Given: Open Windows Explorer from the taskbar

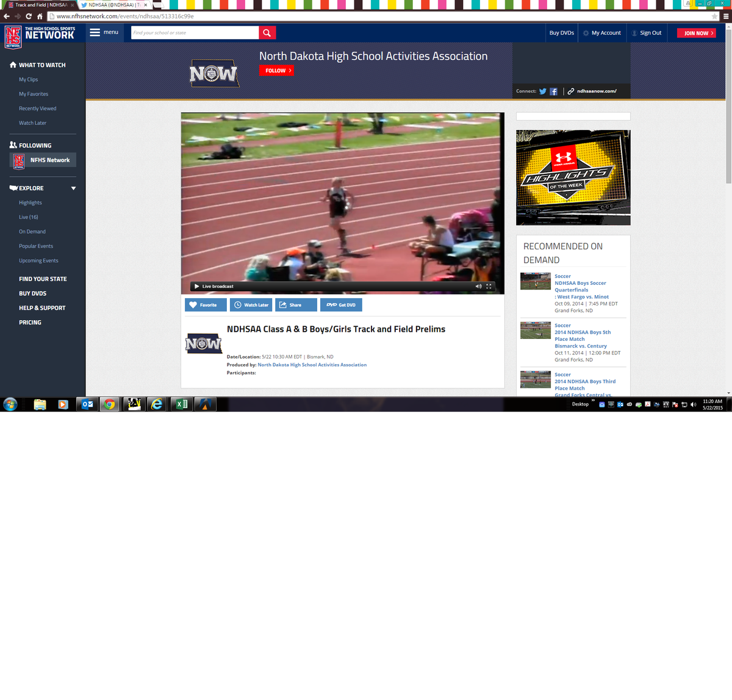Looking at the screenshot, I should click(40, 404).
